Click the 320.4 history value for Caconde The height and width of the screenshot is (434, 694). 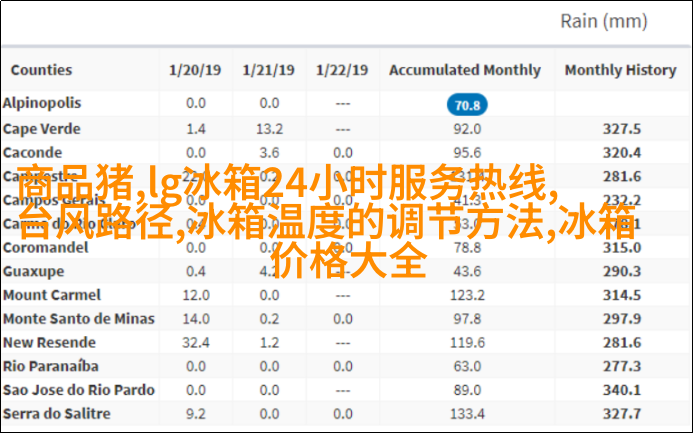tap(622, 153)
